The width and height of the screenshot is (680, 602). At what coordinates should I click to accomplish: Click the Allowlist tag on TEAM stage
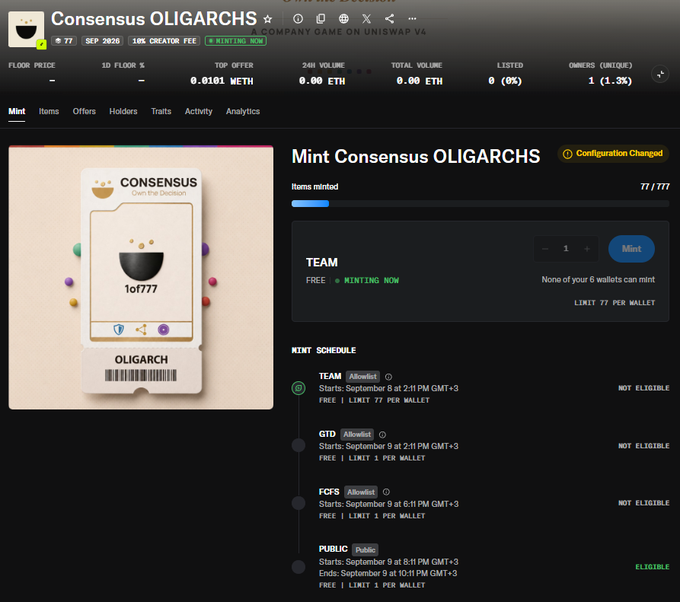(x=363, y=376)
